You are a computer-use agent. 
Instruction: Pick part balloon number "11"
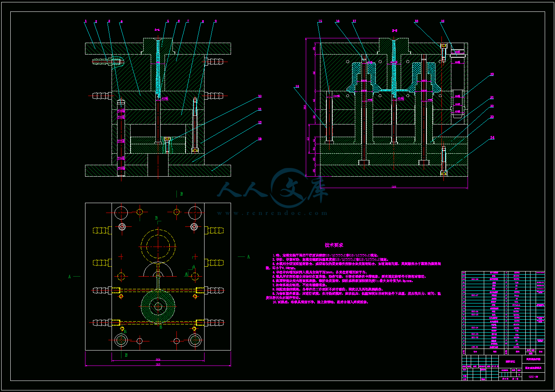(x=260, y=109)
